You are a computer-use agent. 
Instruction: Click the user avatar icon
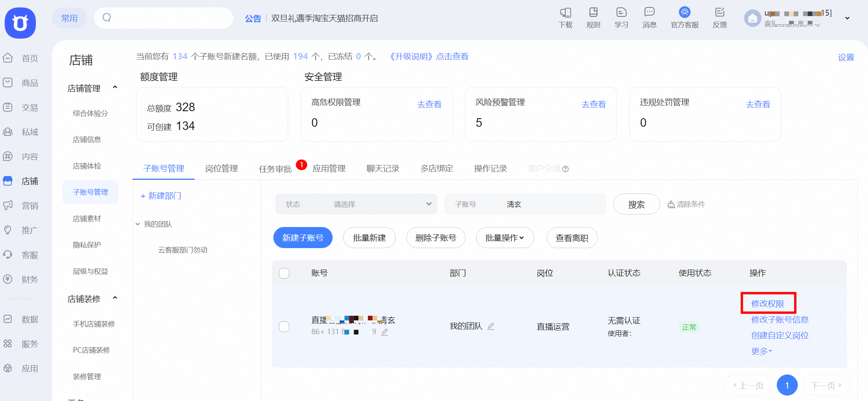pos(753,18)
